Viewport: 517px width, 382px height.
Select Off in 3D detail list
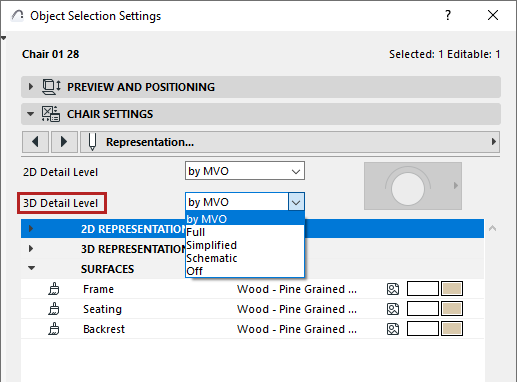point(245,271)
